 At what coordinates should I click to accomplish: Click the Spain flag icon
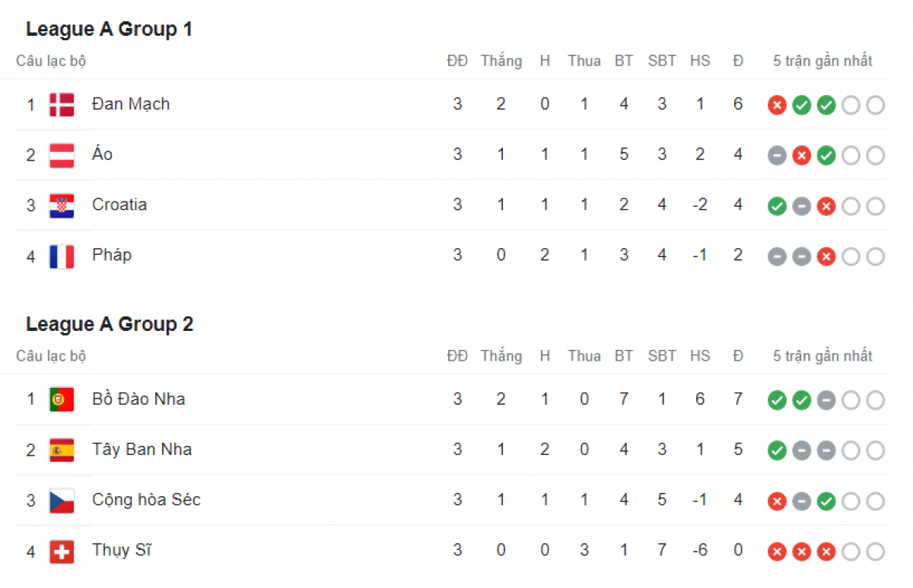[62, 450]
